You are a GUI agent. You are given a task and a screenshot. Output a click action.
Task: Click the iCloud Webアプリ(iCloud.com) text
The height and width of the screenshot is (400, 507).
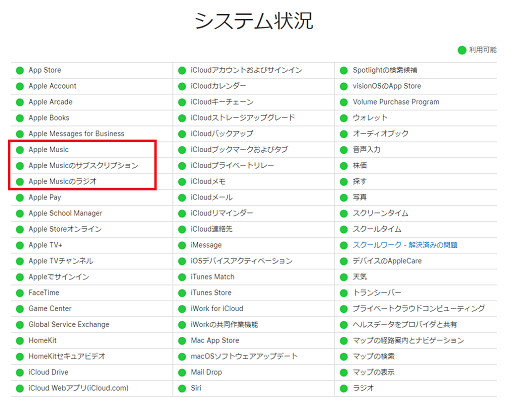78,388
